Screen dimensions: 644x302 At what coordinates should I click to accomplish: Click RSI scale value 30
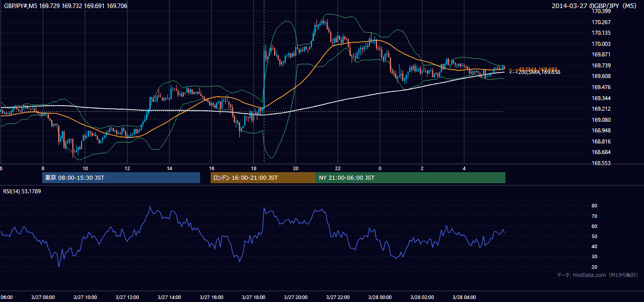595,256
